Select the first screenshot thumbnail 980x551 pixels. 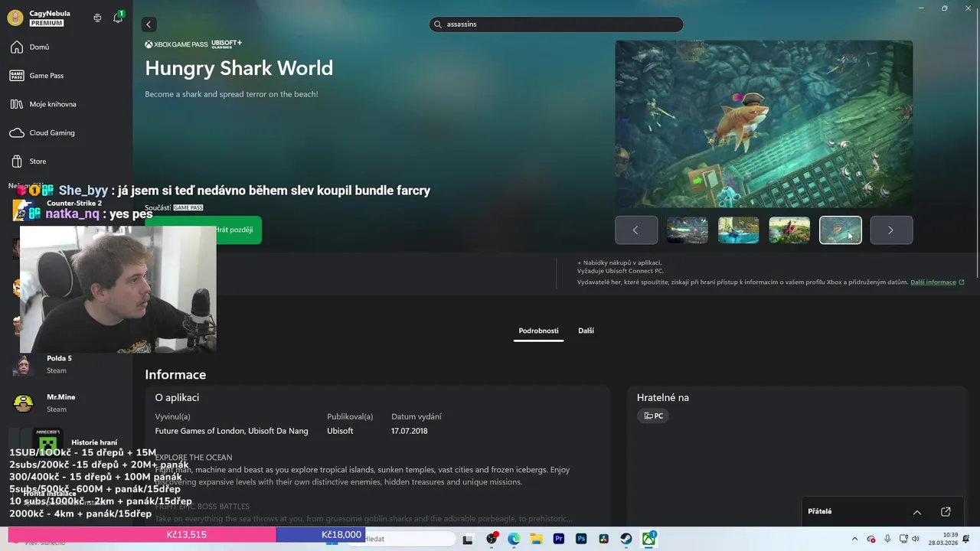pyautogui.click(x=687, y=230)
